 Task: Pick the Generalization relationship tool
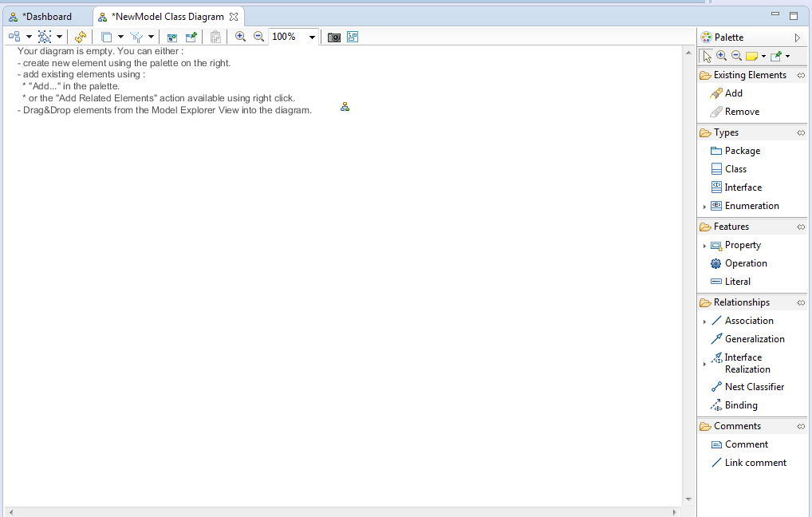(x=754, y=339)
